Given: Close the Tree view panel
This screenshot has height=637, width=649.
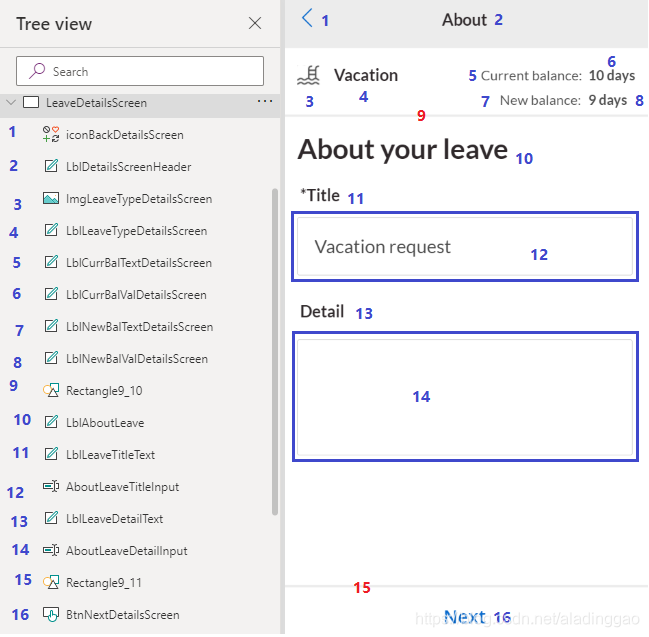Looking at the screenshot, I should 255,23.
